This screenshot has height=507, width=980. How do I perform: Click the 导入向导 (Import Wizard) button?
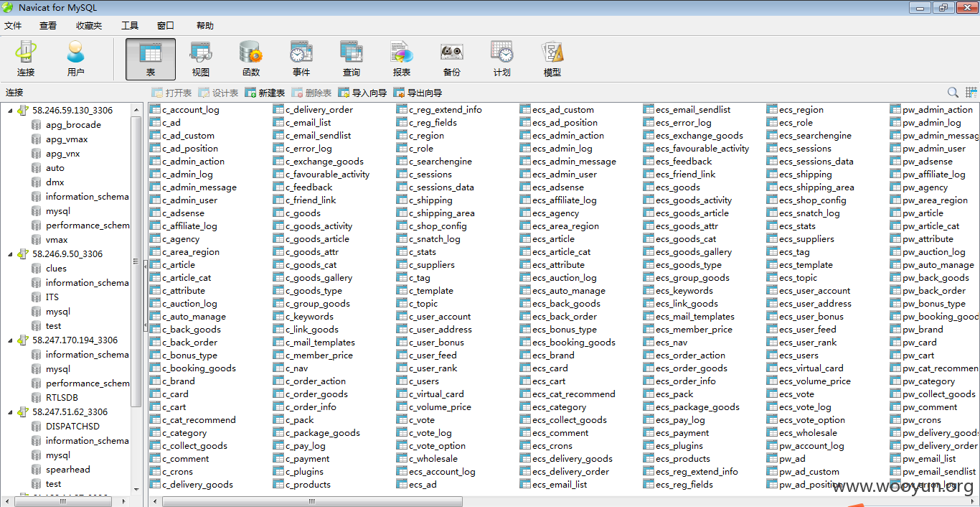click(362, 93)
